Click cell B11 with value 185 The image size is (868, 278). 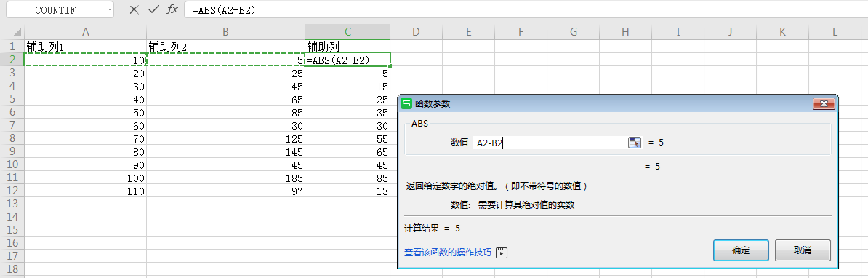pyautogui.click(x=226, y=178)
